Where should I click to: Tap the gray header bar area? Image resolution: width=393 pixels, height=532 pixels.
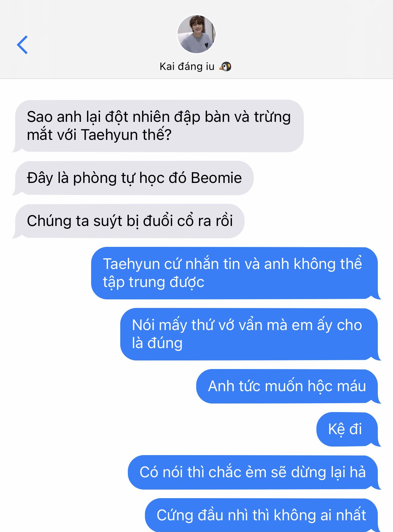click(x=196, y=39)
